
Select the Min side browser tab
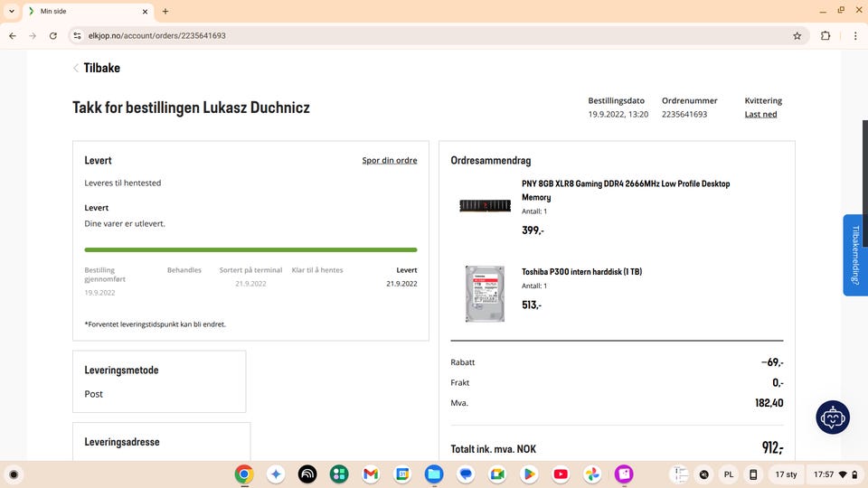89,11
